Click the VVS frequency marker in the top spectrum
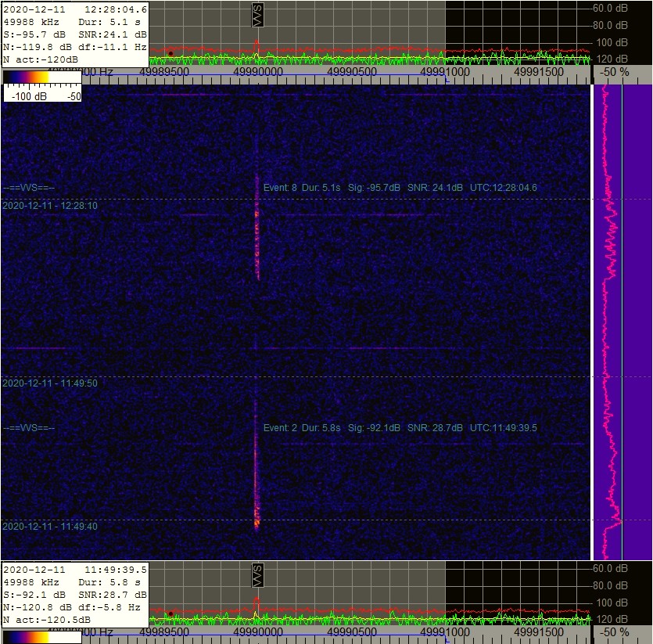The width and height of the screenshot is (653, 644). tap(258, 15)
